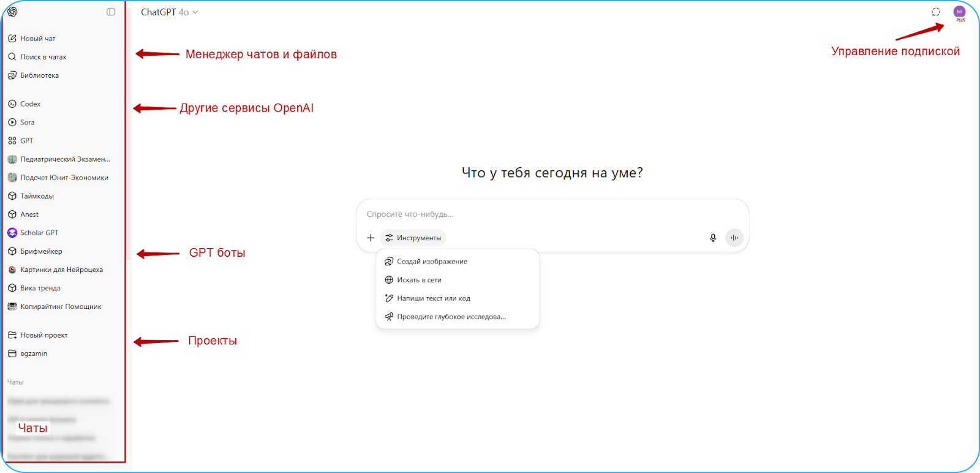Toggle the Инструменты tools menu
The image size is (980, 473).
[x=413, y=238]
